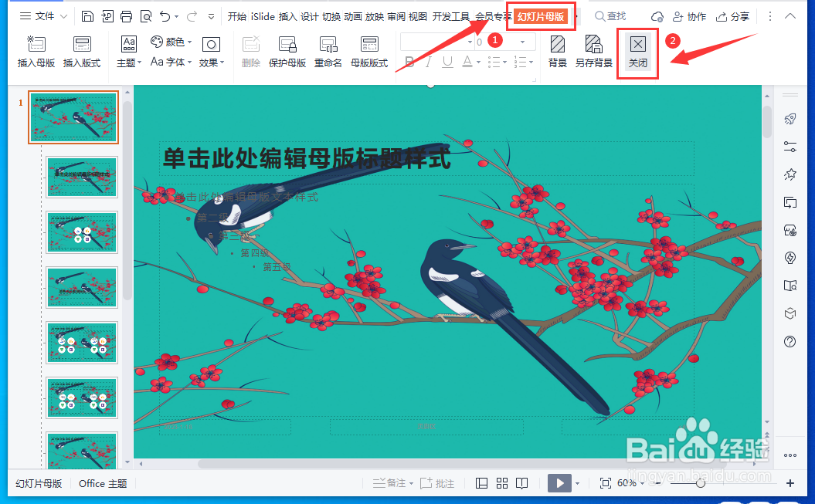Click the help question mark icon
The image size is (815, 504).
[790, 341]
